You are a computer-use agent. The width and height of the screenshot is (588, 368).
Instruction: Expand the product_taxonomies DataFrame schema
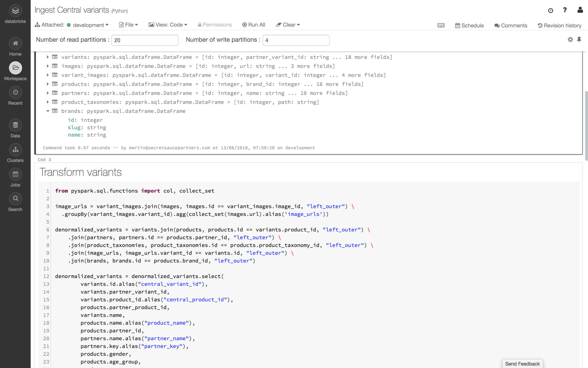click(48, 102)
